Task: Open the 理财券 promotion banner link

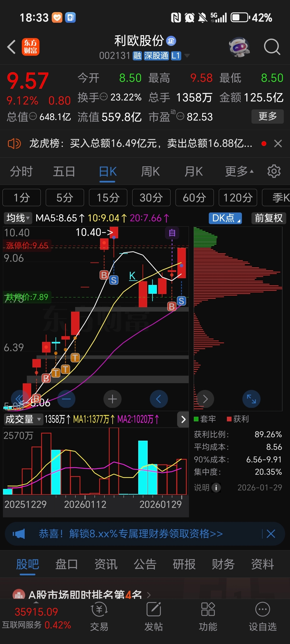Action: point(131,534)
